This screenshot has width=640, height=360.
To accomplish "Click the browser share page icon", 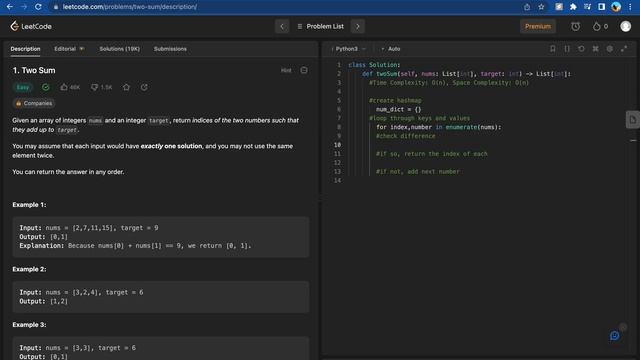I will point(527,7).
